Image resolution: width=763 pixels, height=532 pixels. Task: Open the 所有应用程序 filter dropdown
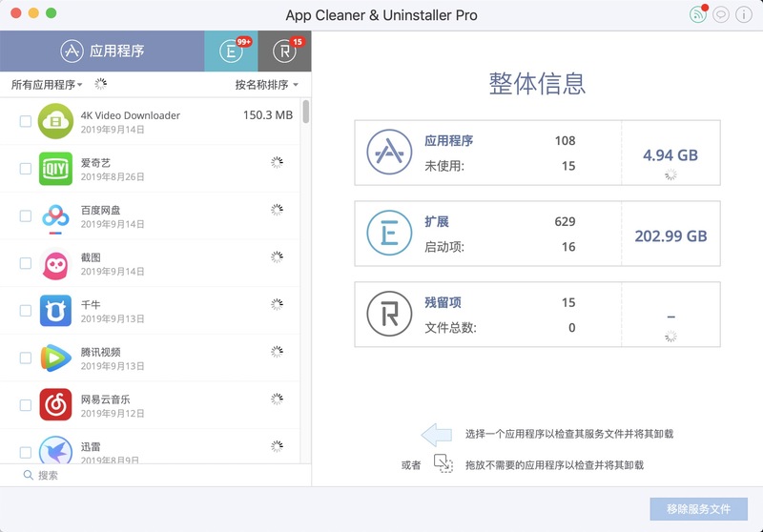(x=47, y=85)
